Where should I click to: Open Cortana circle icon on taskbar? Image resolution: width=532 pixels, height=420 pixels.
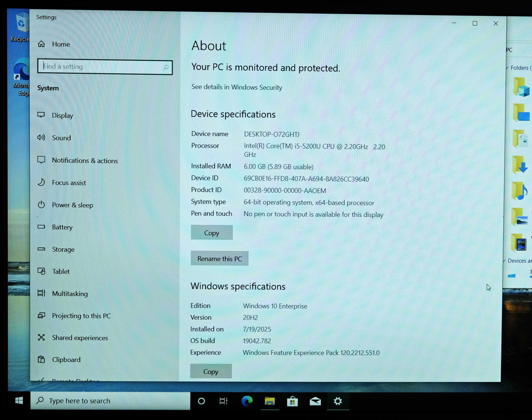coord(201,401)
